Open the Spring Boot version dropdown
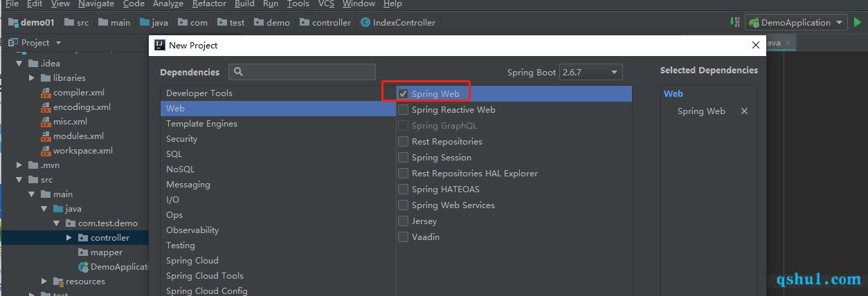This screenshot has height=296, width=868. coord(590,72)
